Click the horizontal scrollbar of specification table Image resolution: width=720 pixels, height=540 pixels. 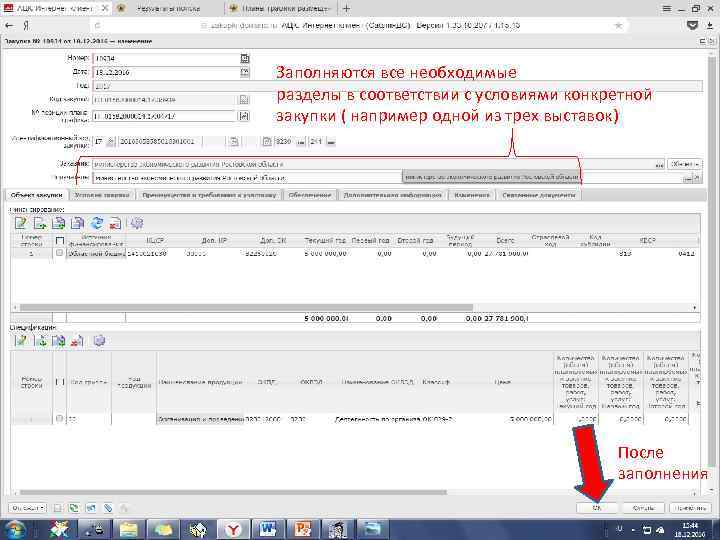(233, 492)
